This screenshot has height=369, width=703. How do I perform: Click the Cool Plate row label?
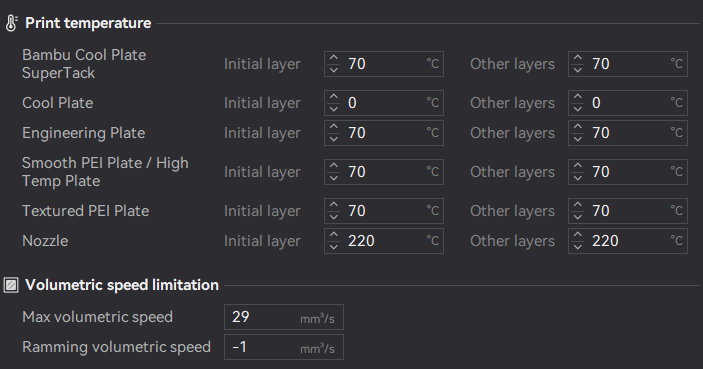tap(58, 103)
